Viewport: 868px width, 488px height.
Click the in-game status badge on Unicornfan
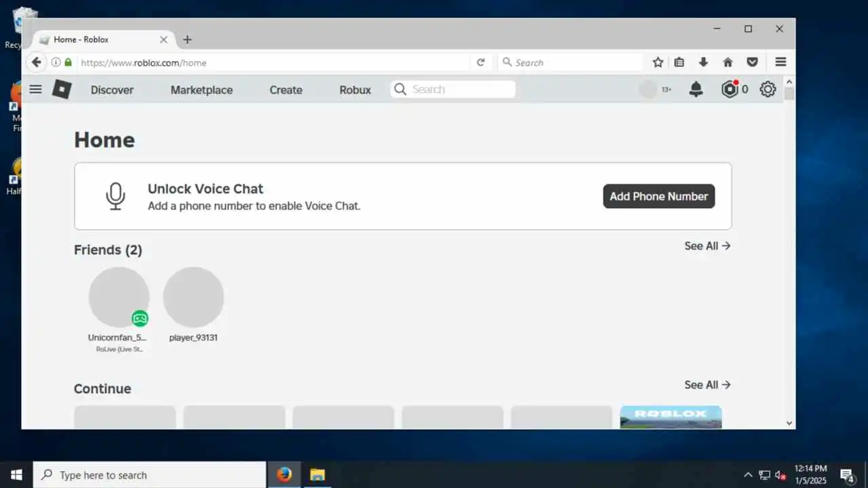pyautogui.click(x=140, y=319)
